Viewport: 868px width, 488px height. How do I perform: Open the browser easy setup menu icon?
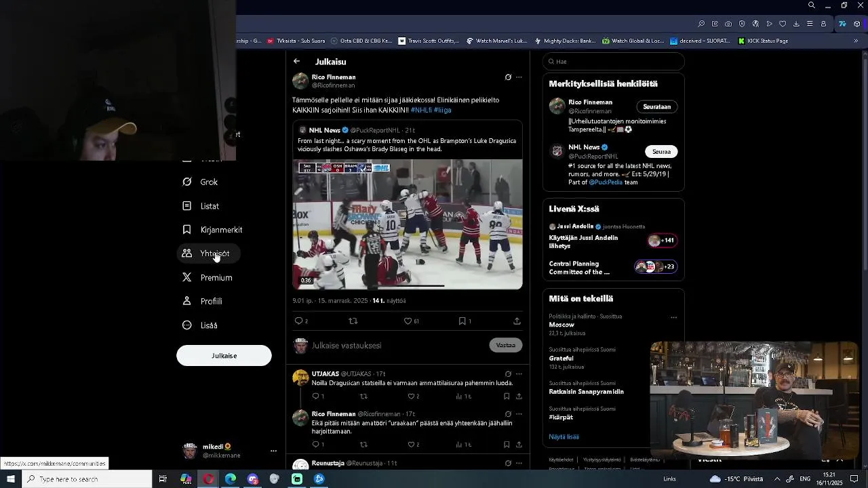click(x=810, y=24)
